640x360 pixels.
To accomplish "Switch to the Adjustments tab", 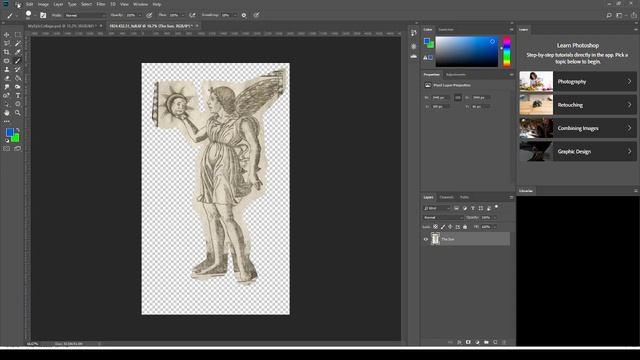I will pyautogui.click(x=456, y=75).
